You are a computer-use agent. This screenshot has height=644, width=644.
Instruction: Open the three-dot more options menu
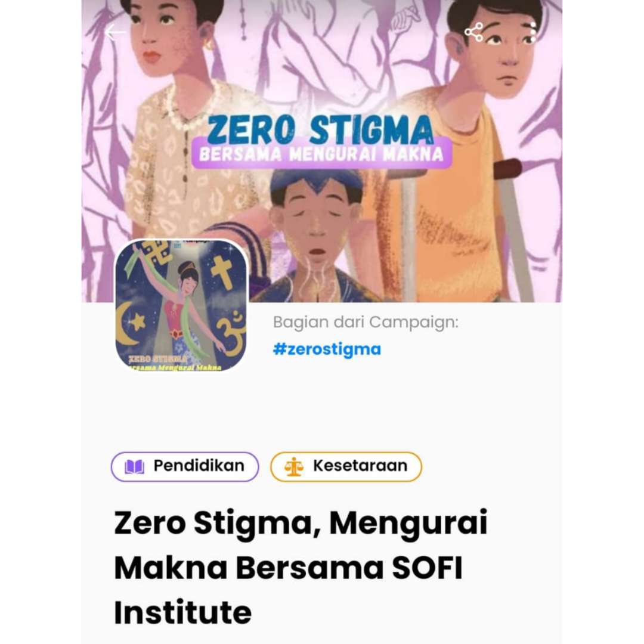point(532,32)
